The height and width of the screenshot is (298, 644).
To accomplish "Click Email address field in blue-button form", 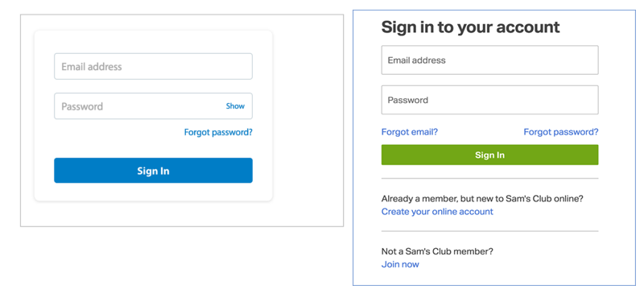I will [x=153, y=66].
